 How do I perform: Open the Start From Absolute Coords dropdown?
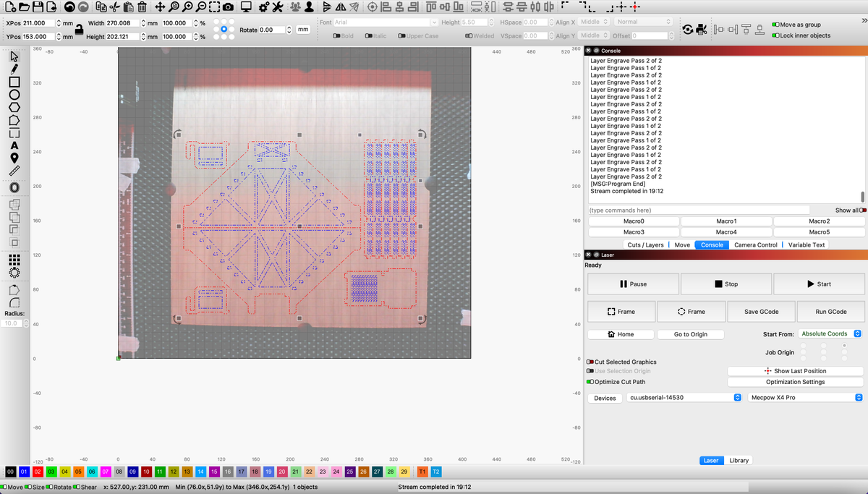[x=830, y=334]
